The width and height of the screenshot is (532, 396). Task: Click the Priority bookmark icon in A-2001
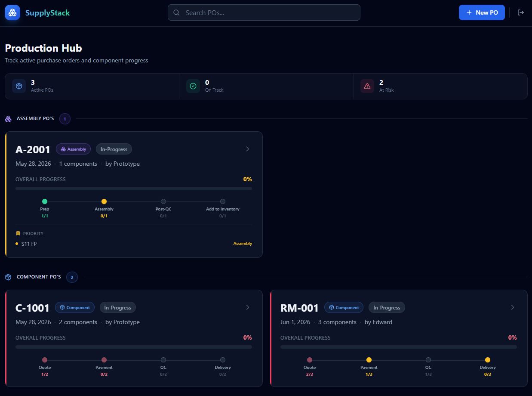point(18,233)
